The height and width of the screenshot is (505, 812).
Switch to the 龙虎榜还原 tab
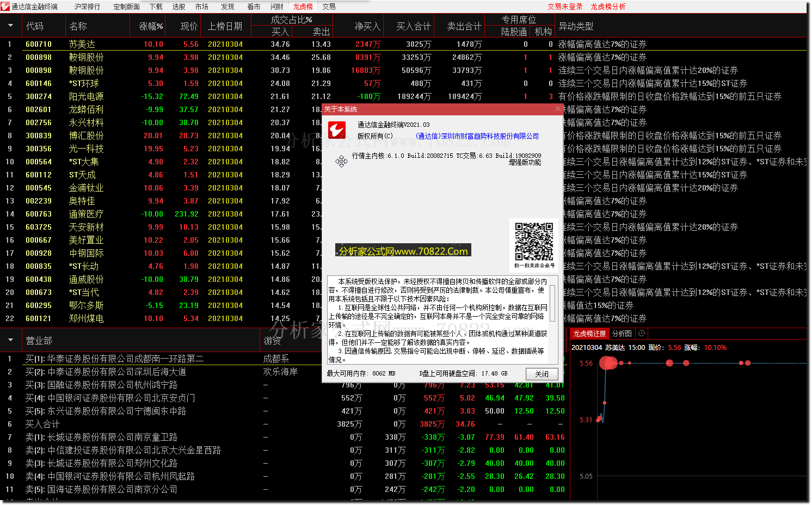(x=589, y=334)
